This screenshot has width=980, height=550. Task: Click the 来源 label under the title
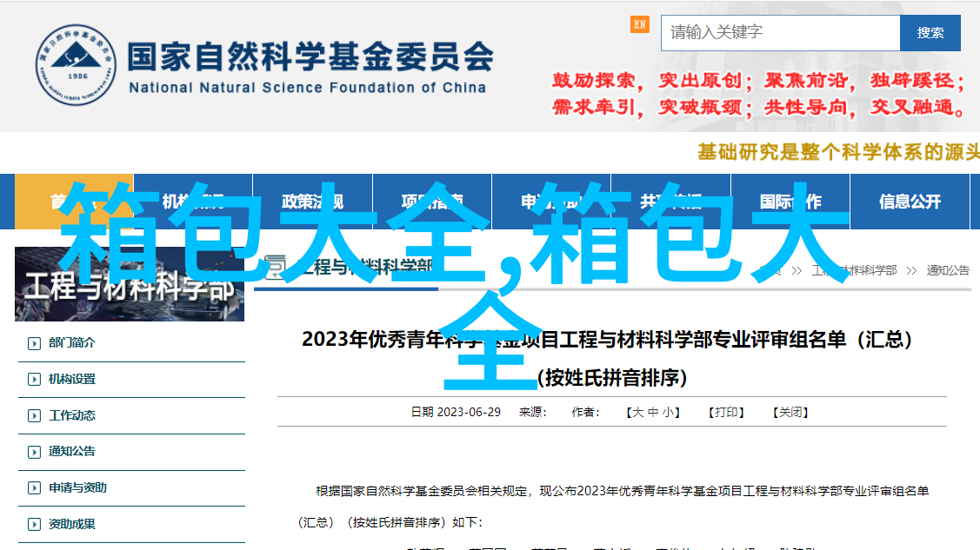coord(532,412)
